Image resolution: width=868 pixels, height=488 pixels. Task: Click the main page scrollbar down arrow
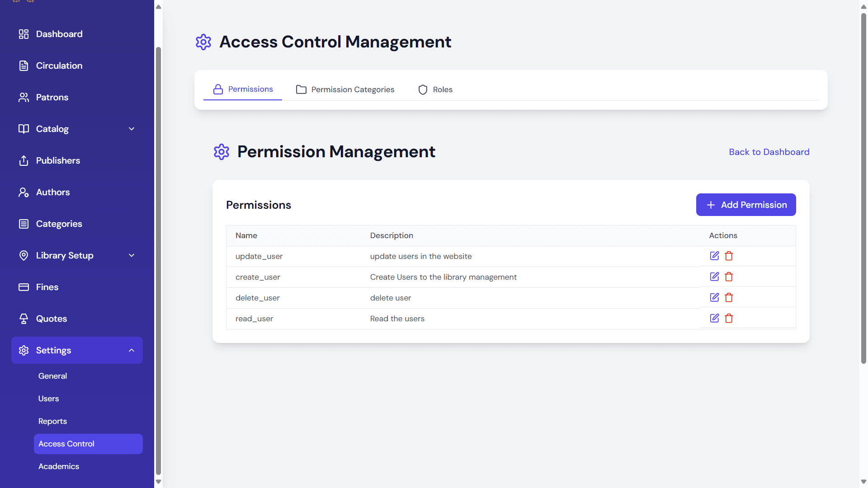click(863, 482)
